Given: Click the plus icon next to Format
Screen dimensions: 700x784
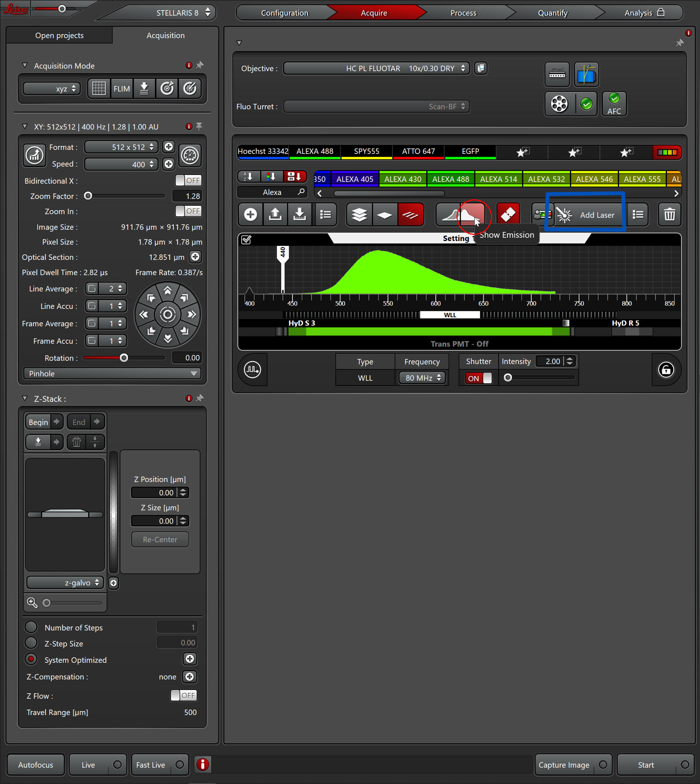Looking at the screenshot, I should tap(168, 147).
